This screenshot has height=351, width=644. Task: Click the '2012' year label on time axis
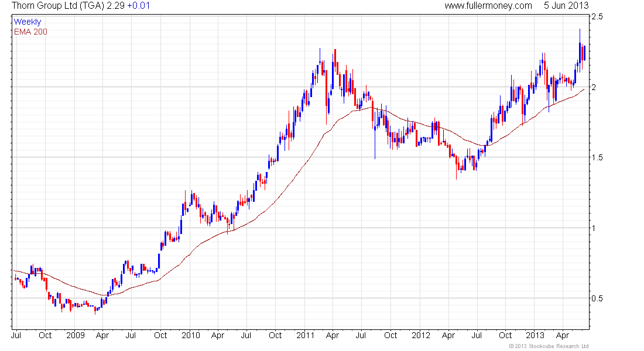(420, 335)
